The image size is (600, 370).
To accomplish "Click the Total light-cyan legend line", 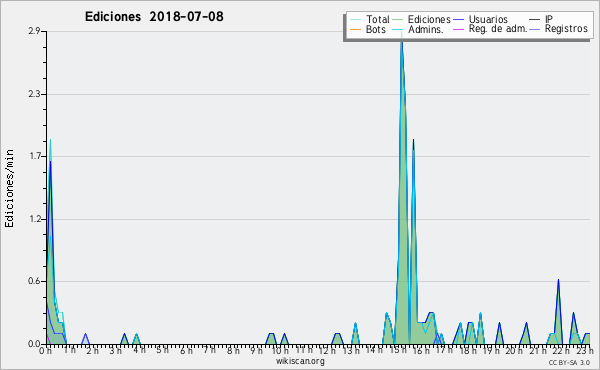I will (x=355, y=20).
